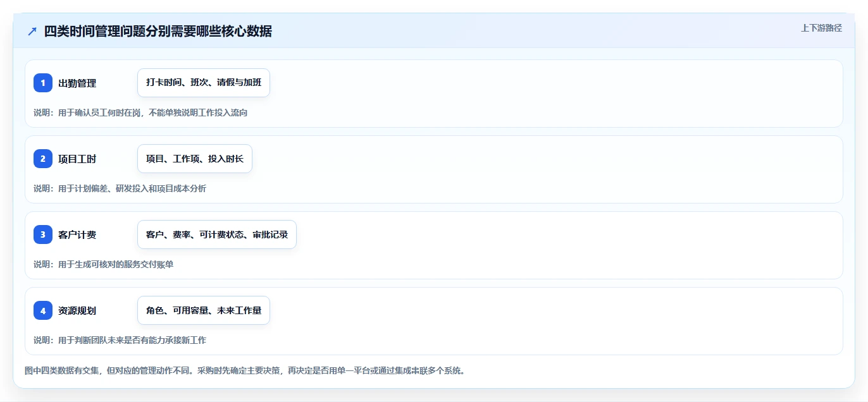Click the title 四类时间管理问题分别需要哪些核心数据
Viewport: 868px width, 402px height.
point(158,32)
